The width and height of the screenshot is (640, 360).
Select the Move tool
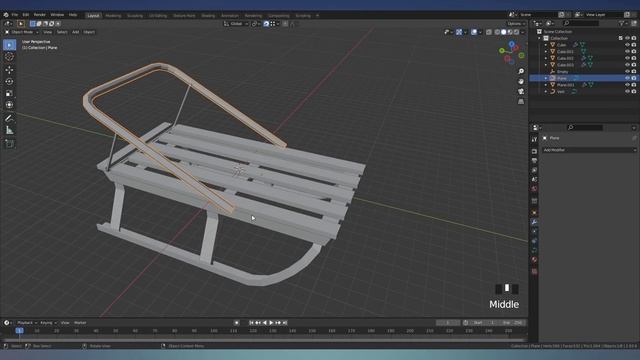click(x=9, y=70)
